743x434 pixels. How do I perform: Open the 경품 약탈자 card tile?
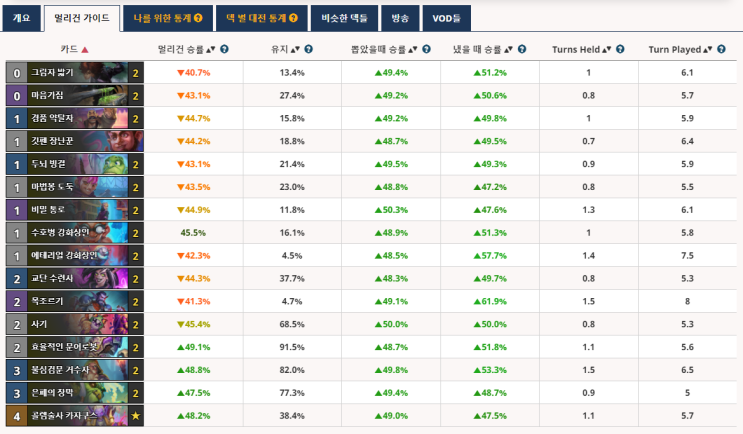coord(75,118)
